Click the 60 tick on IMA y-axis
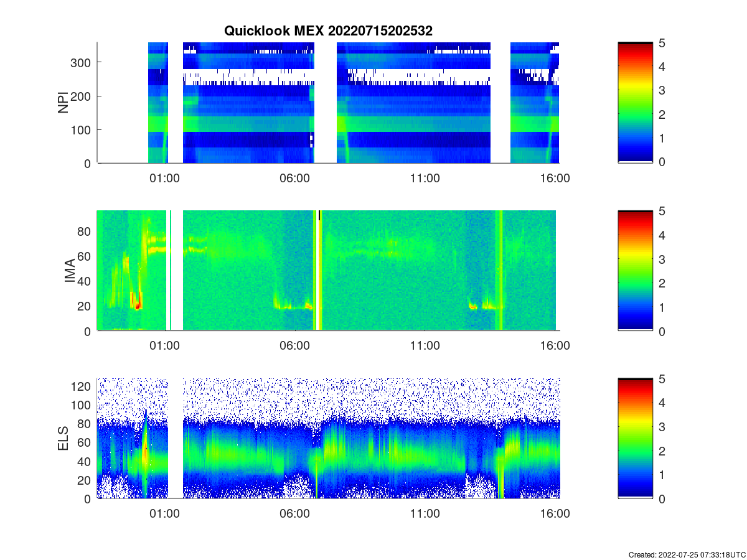The height and width of the screenshot is (560, 747). tap(85, 256)
